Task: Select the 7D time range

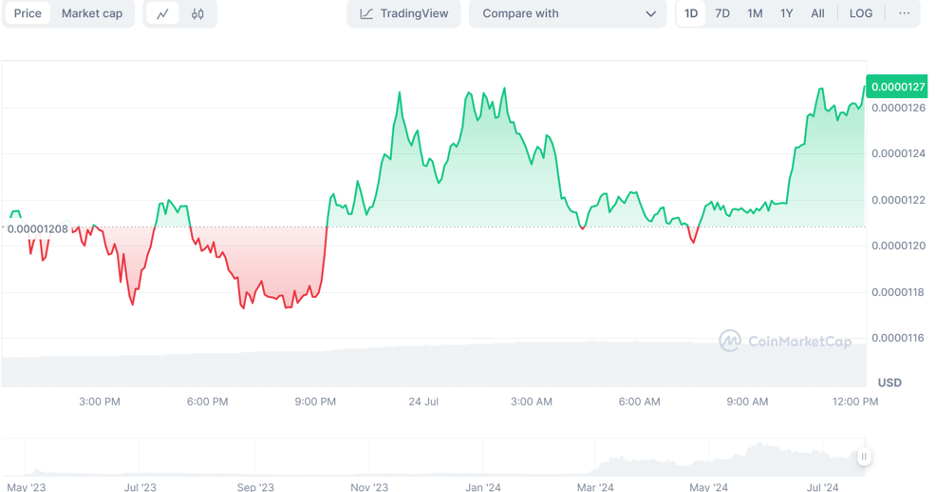Action: click(722, 13)
